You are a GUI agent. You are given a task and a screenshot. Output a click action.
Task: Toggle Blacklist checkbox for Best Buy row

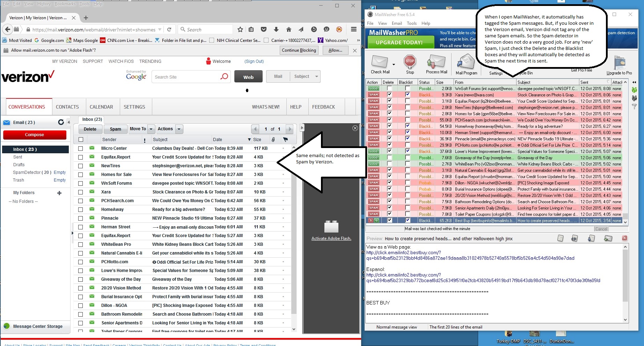tap(407, 220)
